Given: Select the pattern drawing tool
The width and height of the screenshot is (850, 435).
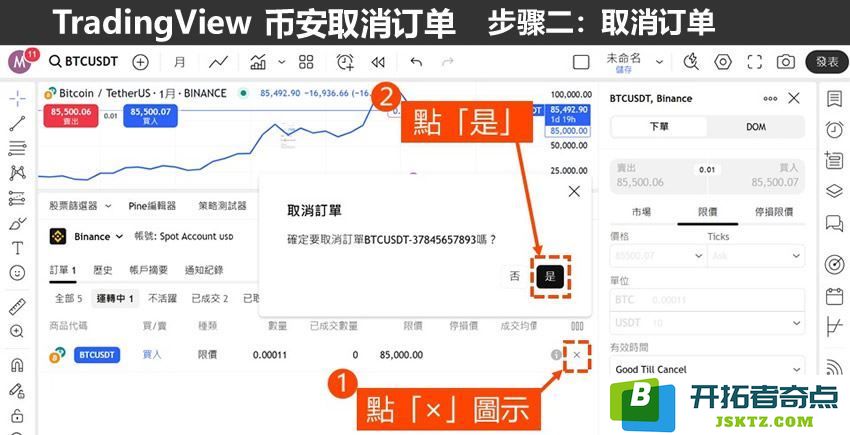Looking at the screenshot, I should (x=17, y=173).
